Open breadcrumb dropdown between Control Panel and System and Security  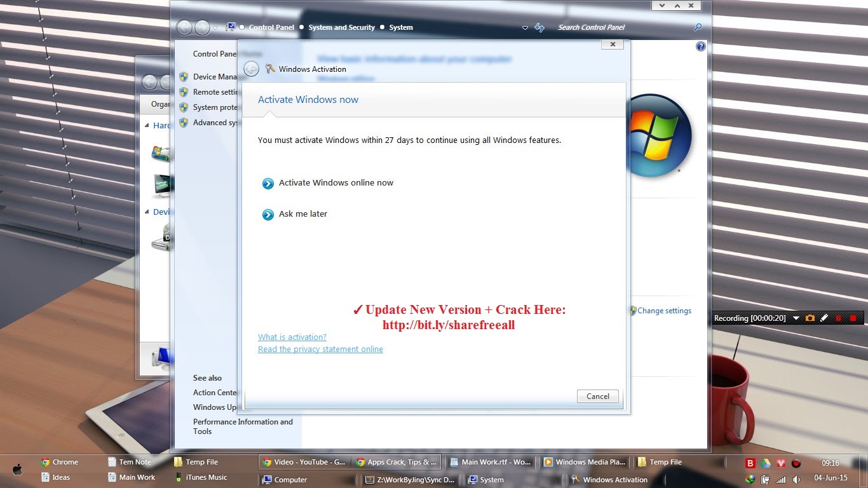point(301,27)
